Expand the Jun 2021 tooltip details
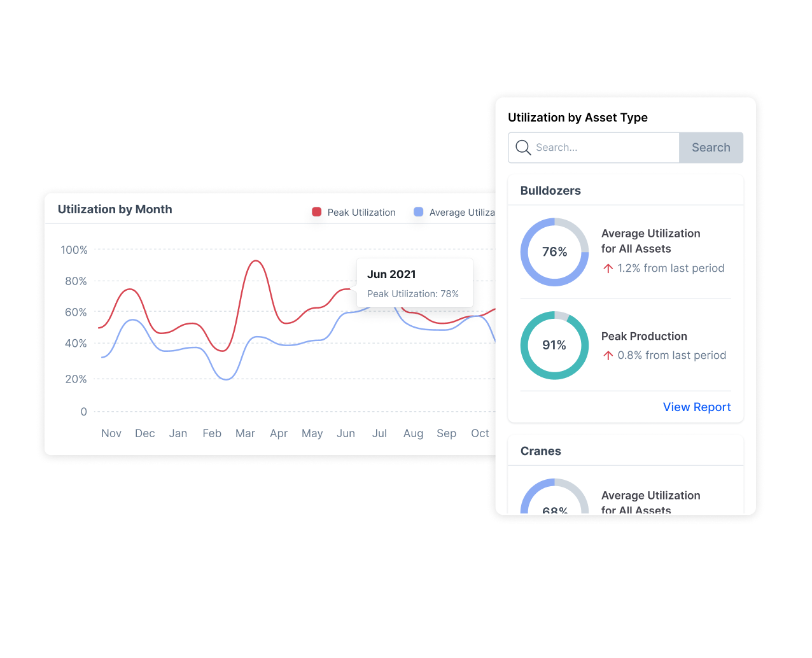This screenshot has height=658, width=812. tap(414, 283)
